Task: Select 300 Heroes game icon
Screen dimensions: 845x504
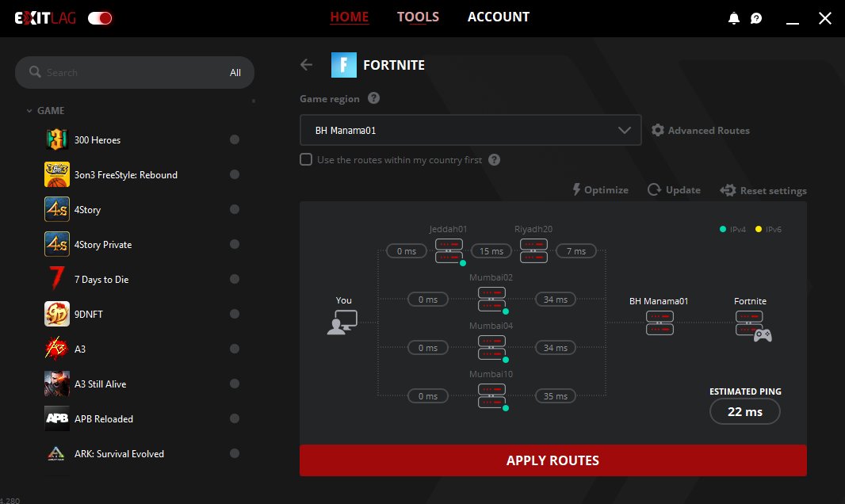Action: (56, 139)
